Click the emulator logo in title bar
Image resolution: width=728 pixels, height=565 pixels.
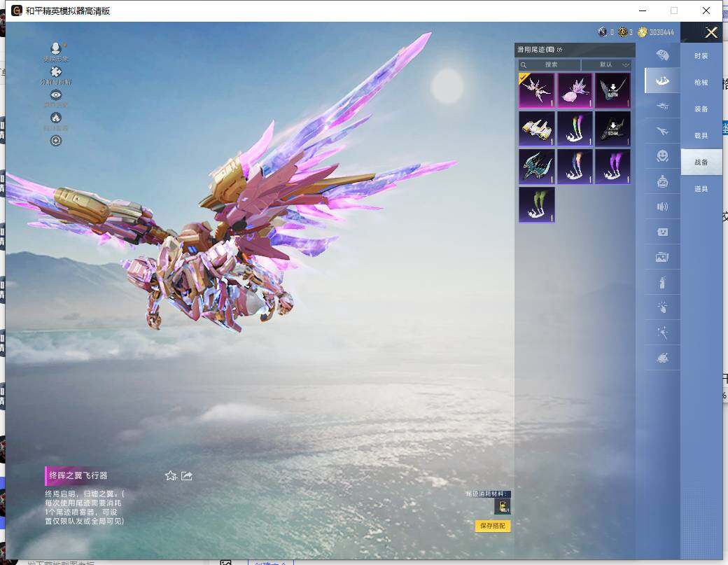point(17,11)
